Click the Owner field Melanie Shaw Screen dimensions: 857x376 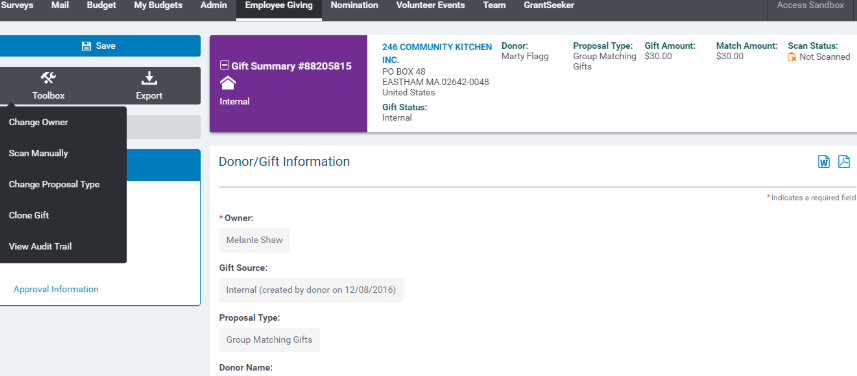point(254,240)
